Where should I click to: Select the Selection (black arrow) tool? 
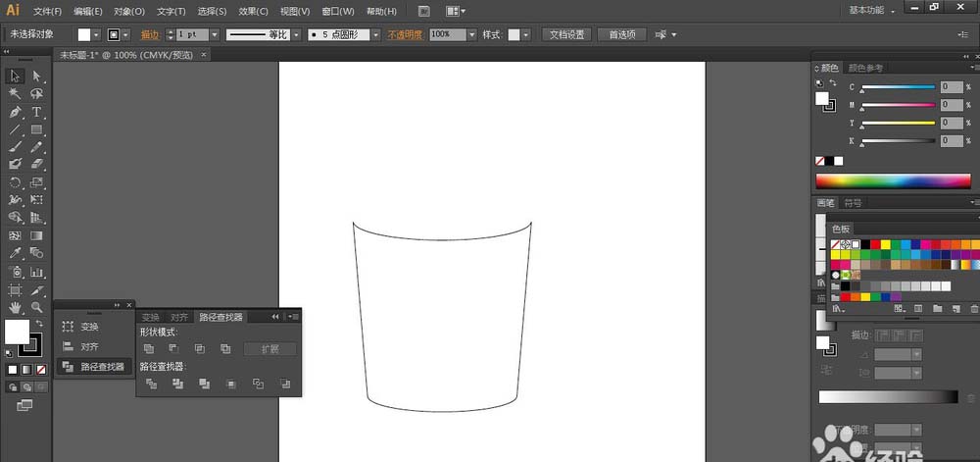[15, 77]
